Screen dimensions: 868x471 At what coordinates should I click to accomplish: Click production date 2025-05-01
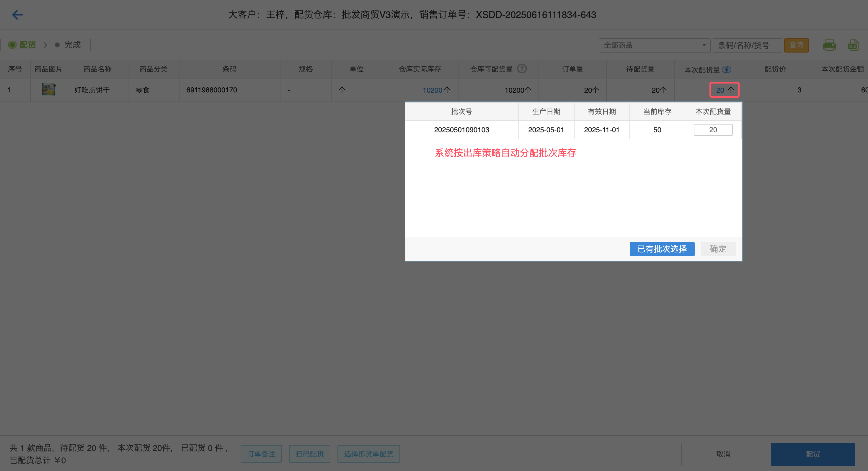(x=546, y=130)
